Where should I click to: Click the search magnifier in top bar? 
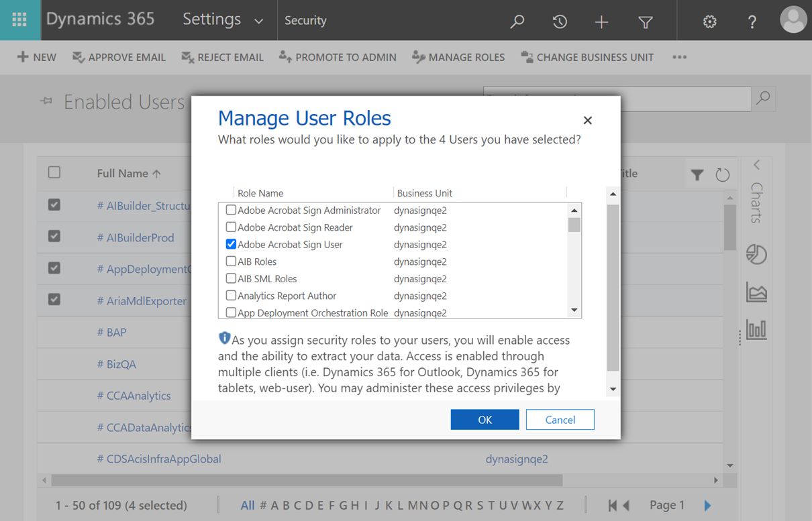point(517,21)
